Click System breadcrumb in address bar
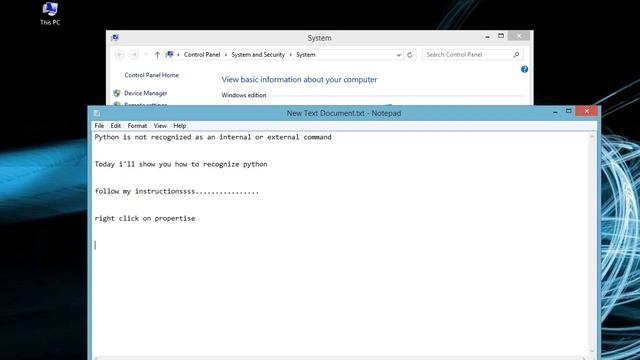640x360 pixels. (x=306, y=54)
